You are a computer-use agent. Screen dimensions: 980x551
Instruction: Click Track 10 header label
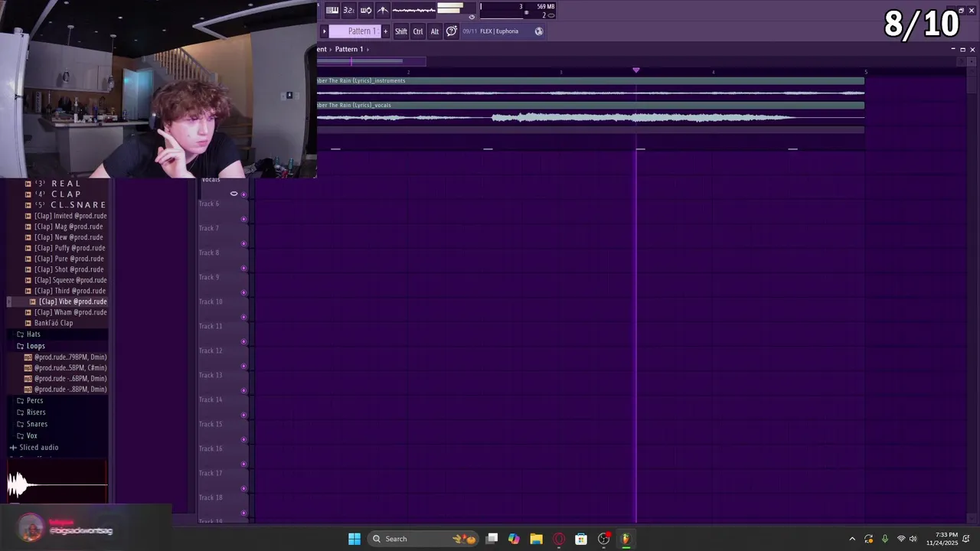click(211, 302)
